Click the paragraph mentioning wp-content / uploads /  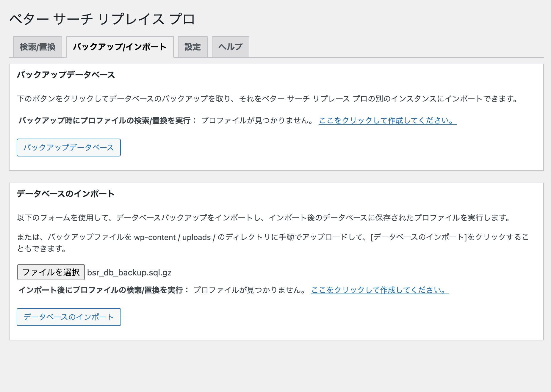[x=273, y=243]
